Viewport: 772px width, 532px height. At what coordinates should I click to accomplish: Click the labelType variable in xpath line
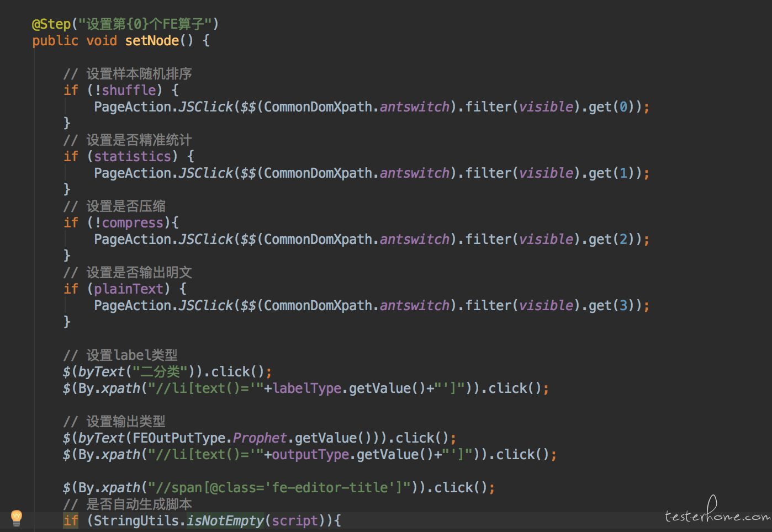coord(307,389)
